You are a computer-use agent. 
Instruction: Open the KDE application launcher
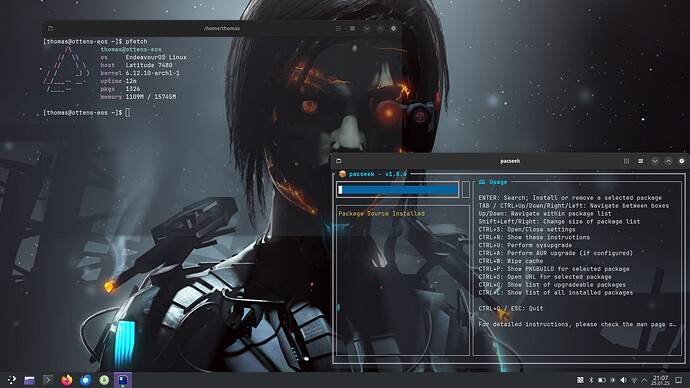tap(12, 380)
